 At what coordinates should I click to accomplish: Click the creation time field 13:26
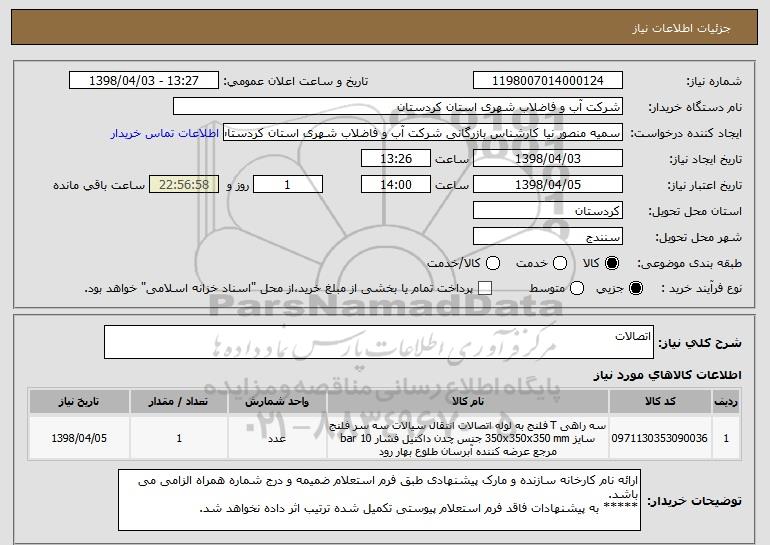tap(396, 159)
